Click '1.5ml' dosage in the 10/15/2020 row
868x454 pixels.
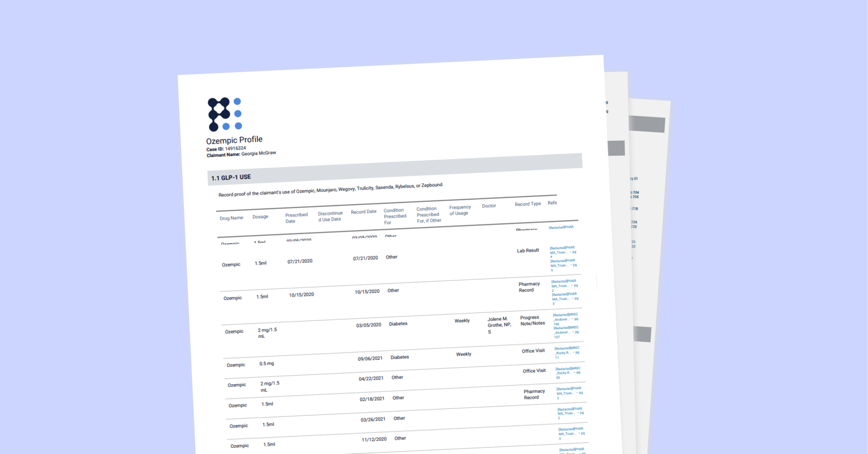[262, 297]
